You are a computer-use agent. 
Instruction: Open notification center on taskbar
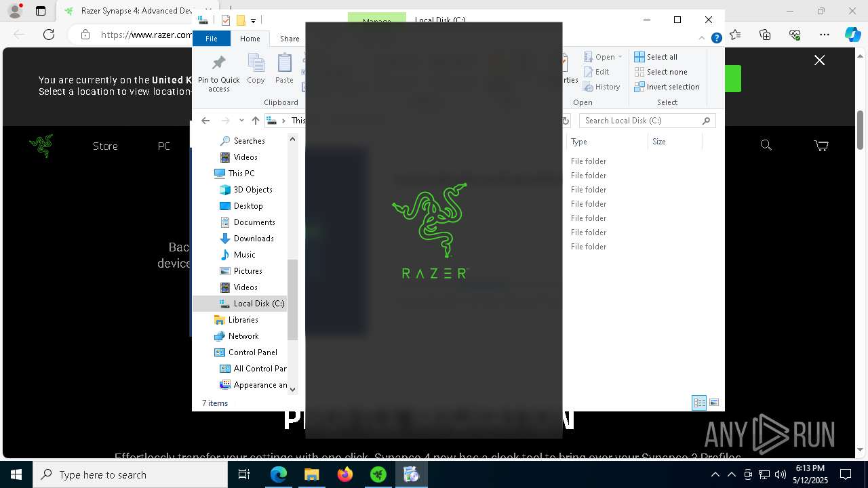pos(846,474)
